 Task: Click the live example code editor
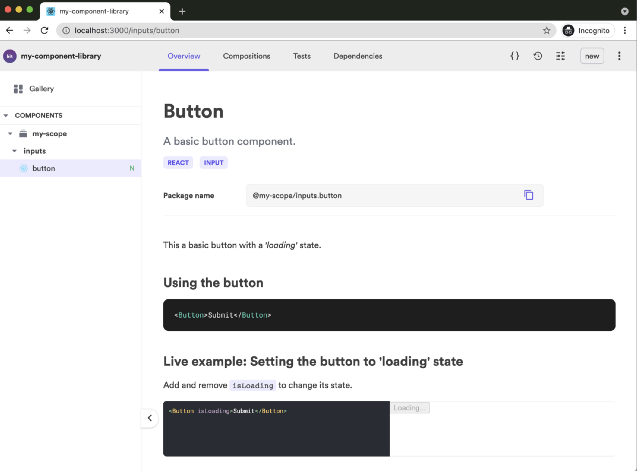point(276,428)
